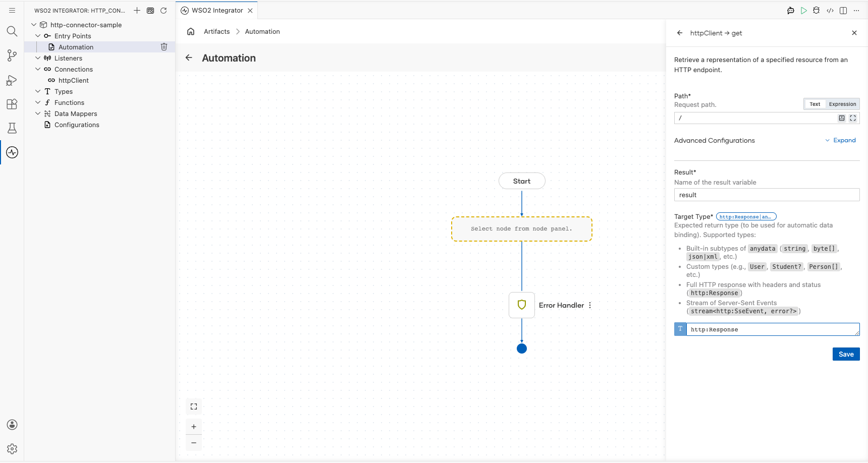This screenshot has width=868, height=463.
Task: Close the httpClient get side panel
Action: tap(854, 33)
